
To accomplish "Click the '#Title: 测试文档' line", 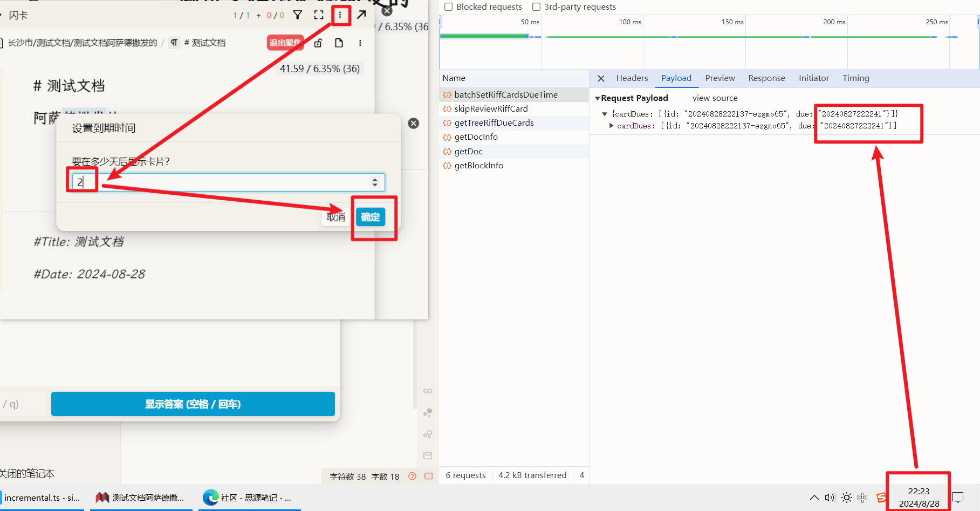I will point(79,242).
